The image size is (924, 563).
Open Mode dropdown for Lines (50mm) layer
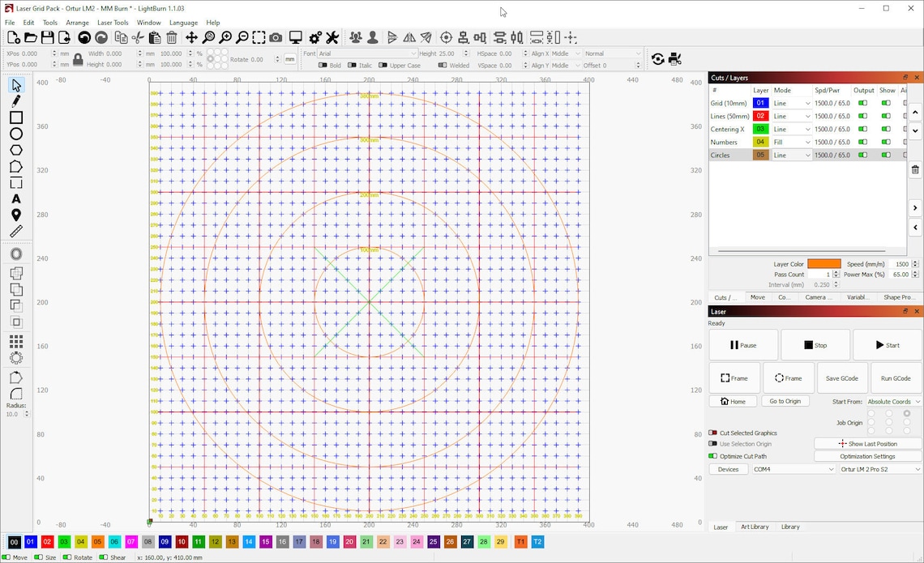point(791,116)
